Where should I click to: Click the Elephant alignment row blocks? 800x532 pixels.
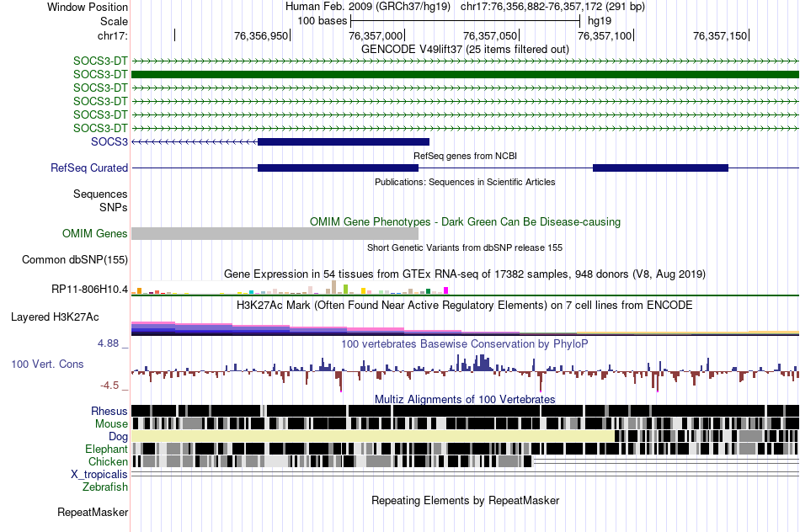[x=465, y=449]
